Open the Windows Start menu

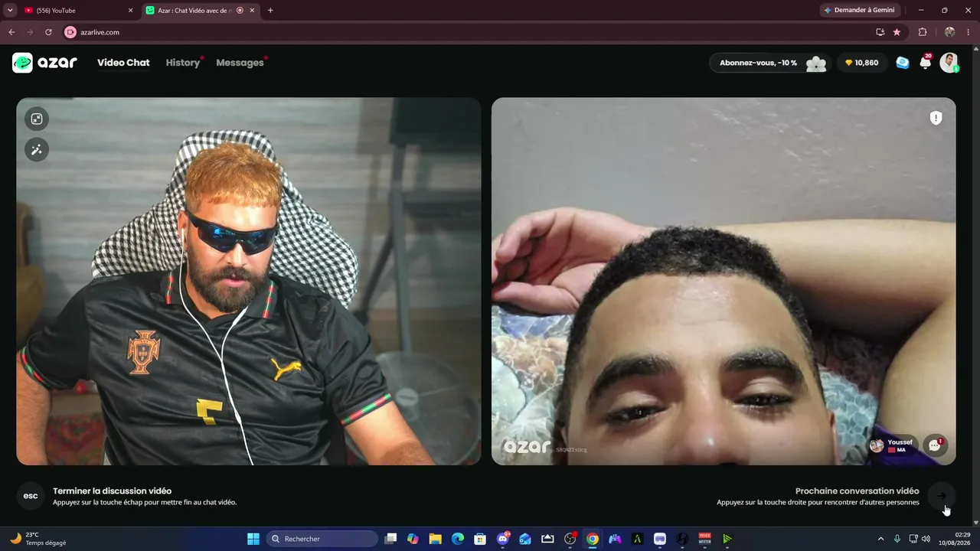pos(253,539)
